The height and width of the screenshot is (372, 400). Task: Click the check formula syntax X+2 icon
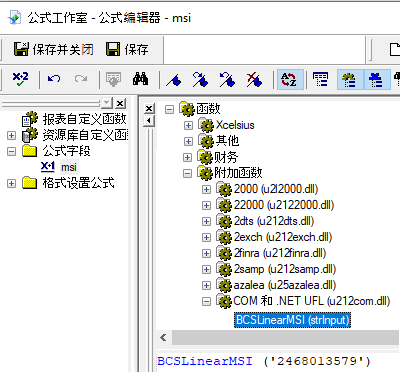(x=21, y=79)
